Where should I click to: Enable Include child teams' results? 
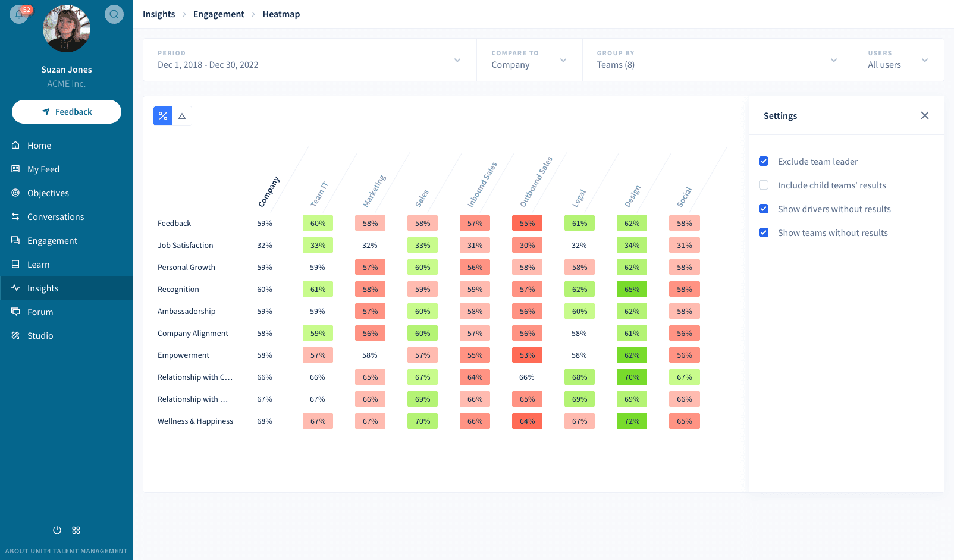pyautogui.click(x=764, y=185)
